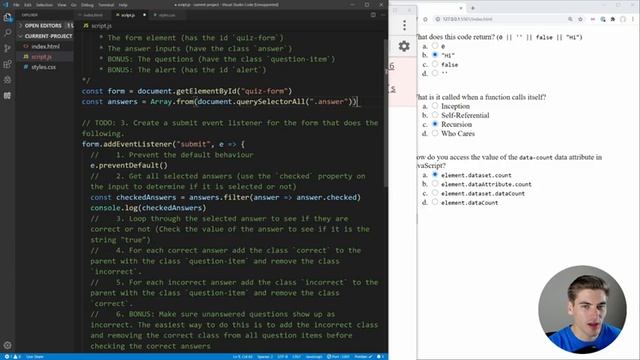Click the browser address bar URL
640x360 pixels.
pos(467,19)
